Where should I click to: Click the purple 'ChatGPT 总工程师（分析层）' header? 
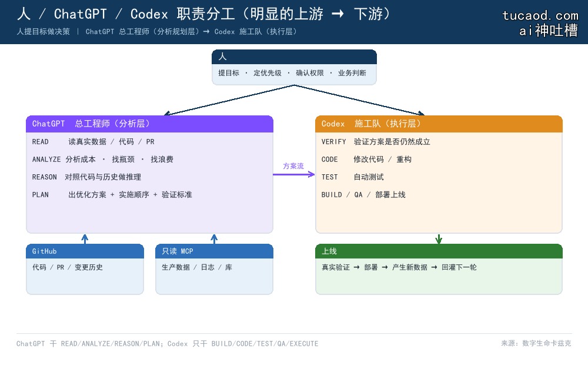point(149,124)
